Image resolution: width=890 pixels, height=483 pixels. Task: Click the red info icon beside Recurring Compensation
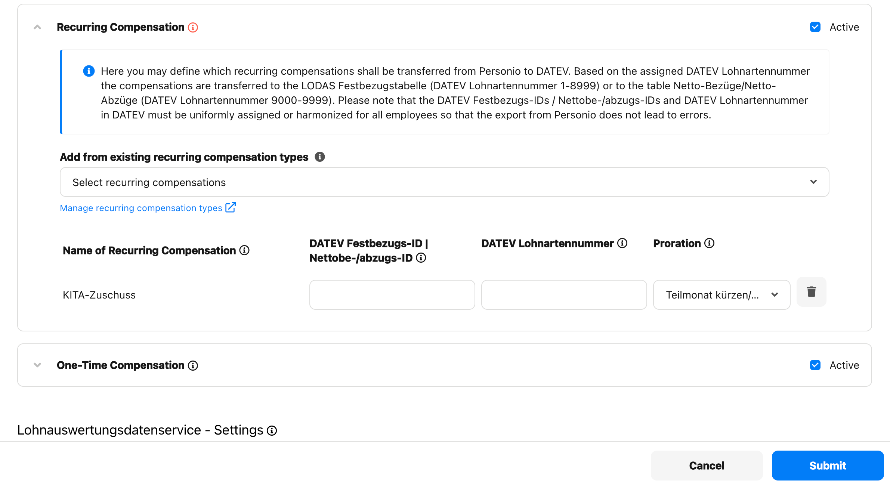pyautogui.click(x=193, y=27)
